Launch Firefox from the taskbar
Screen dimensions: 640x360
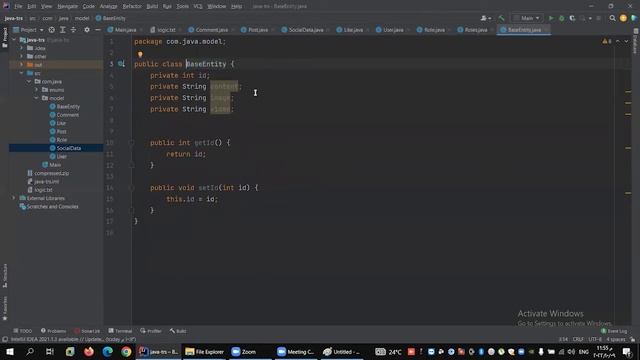[x=89, y=351]
